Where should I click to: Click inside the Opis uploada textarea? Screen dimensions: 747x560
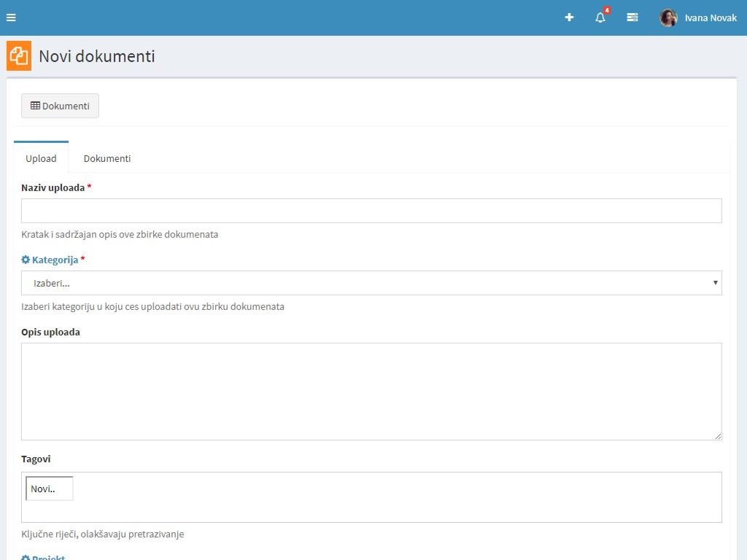(x=371, y=391)
